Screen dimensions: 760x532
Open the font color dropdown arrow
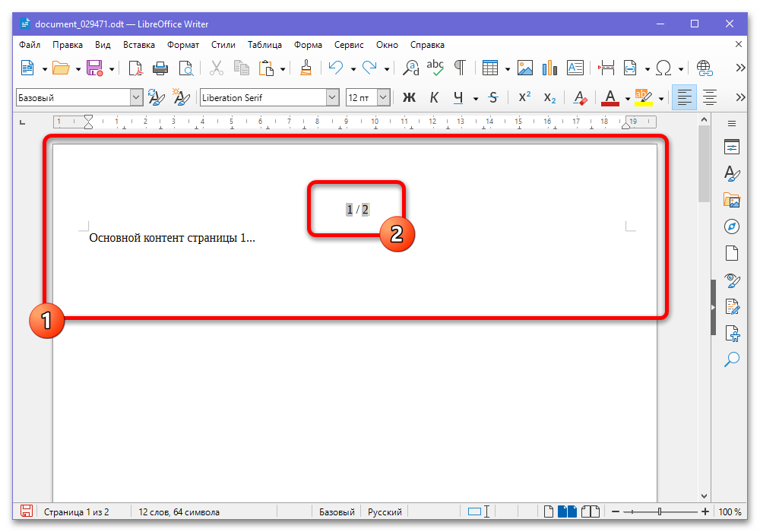point(627,98)
